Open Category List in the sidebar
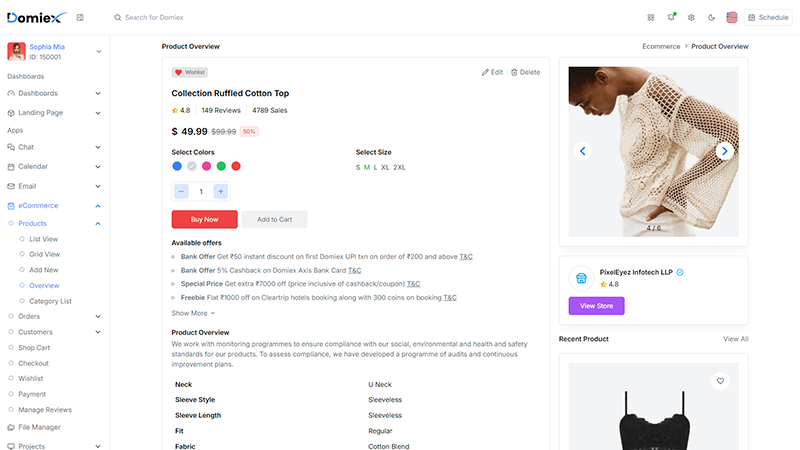 [x=50, y=302]
